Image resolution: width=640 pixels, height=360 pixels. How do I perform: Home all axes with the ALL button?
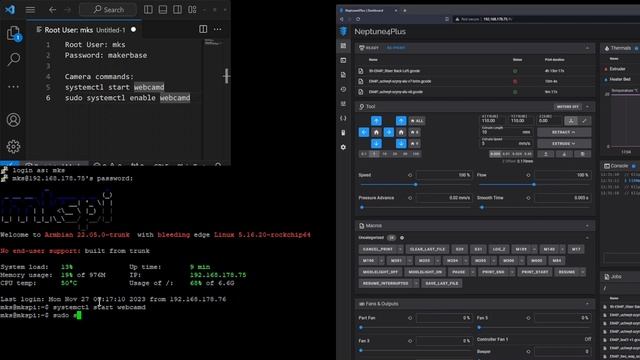417,121
